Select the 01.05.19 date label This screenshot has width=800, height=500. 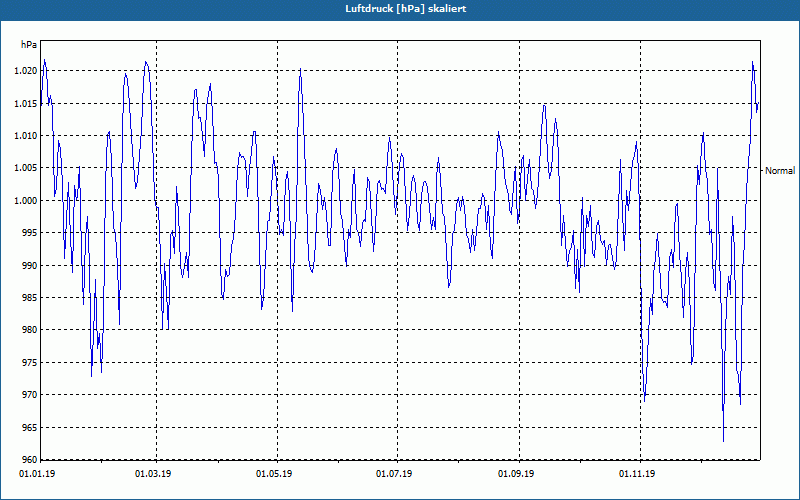(x=274, y=474)
